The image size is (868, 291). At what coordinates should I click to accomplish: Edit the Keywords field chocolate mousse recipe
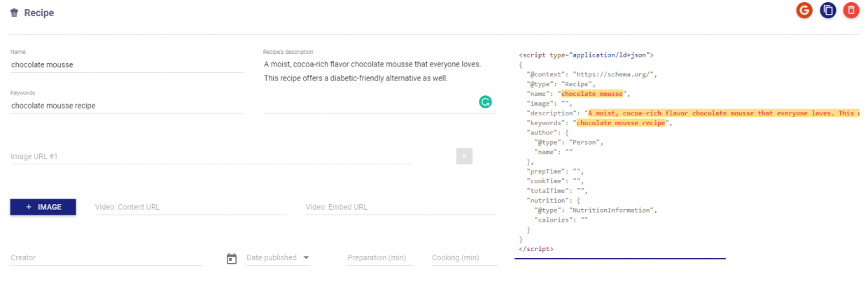(x=127, y=106)
